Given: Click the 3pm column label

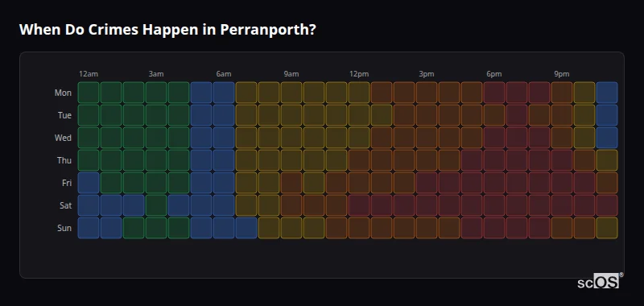Looking at the screenshot, I should point(427,74).
